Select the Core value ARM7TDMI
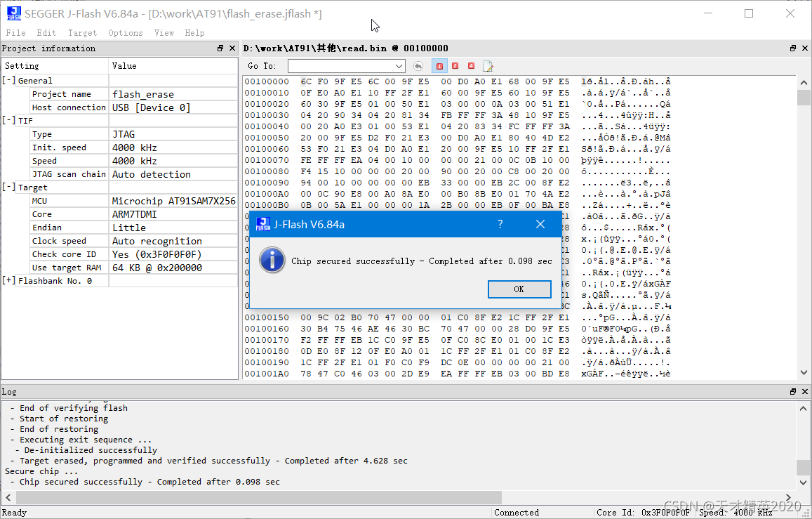The image size is (812, 519). pos(173,214)
